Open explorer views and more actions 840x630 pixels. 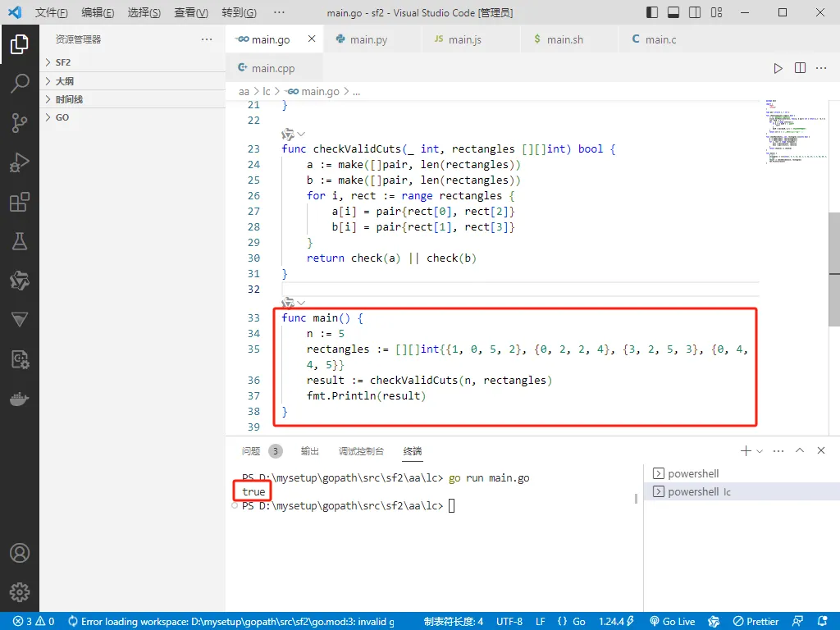(207, 39)
